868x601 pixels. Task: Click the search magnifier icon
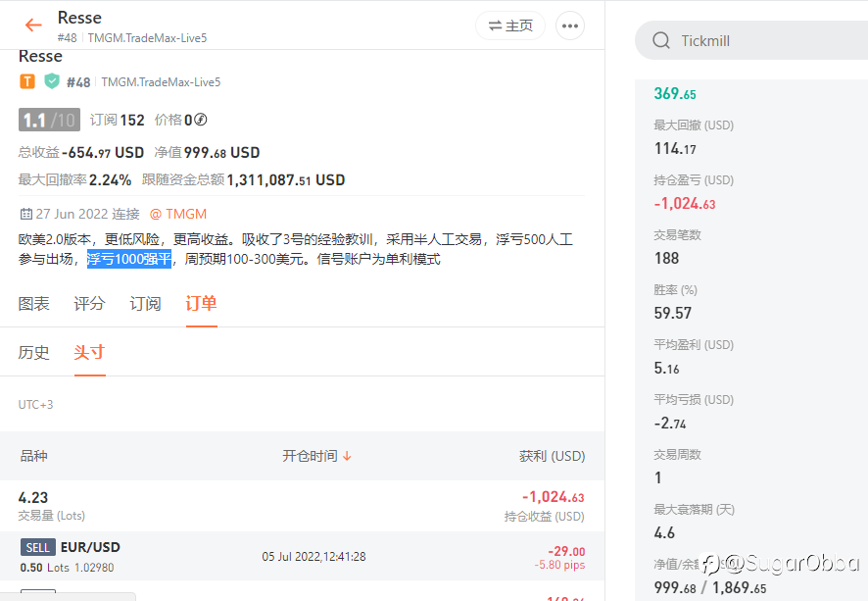(661, 40)
